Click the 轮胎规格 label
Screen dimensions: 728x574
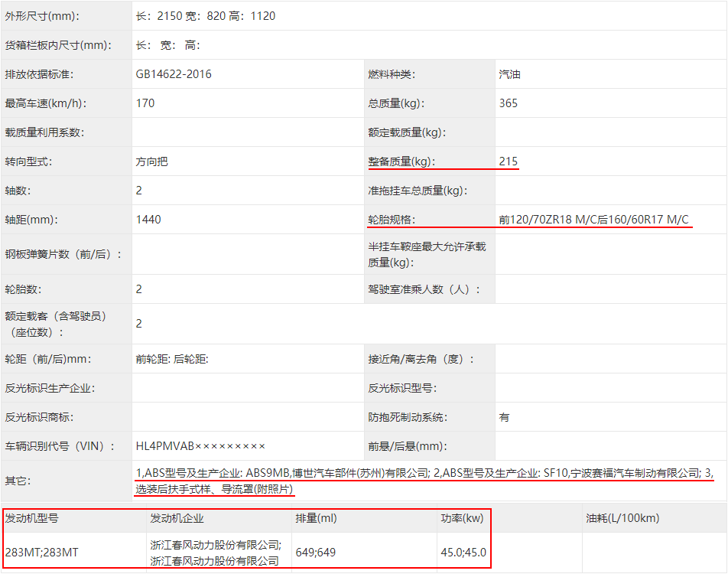(392, 220)
